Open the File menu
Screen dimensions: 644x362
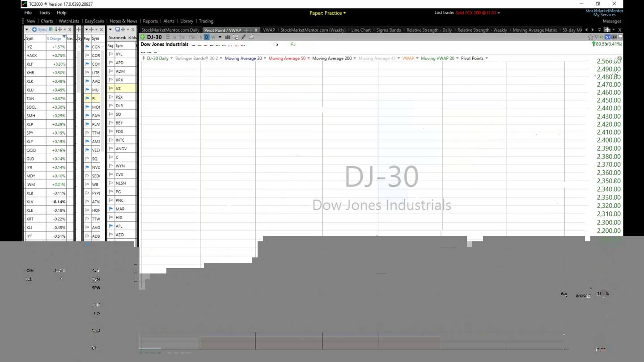coord(28,13)
